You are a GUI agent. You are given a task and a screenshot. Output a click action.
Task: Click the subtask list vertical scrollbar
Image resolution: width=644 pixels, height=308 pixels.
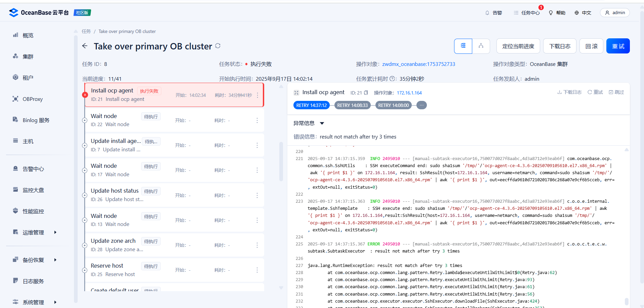pos(281,161)
